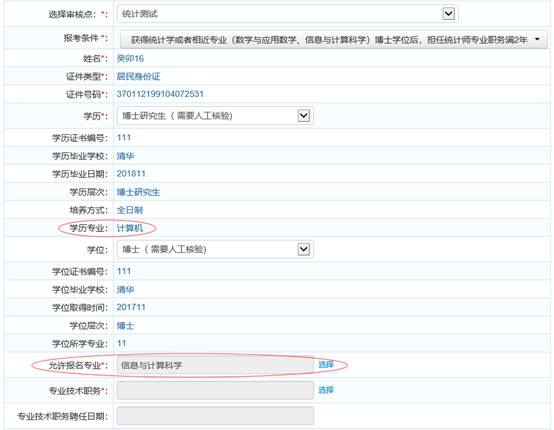Click the 学位取得时间 value 201711
This screenshot has height=430, width=554.
coord(131,307)
